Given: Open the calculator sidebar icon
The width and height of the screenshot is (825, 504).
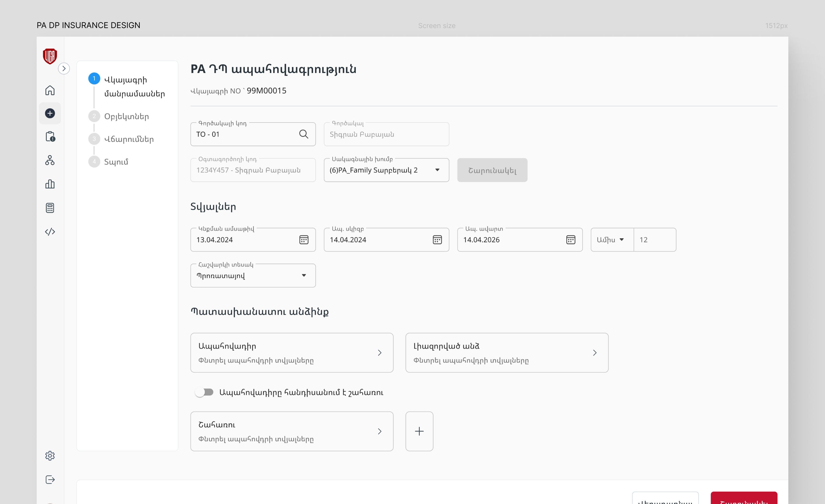Looking at the screenshot, I should tap(50, 208).
